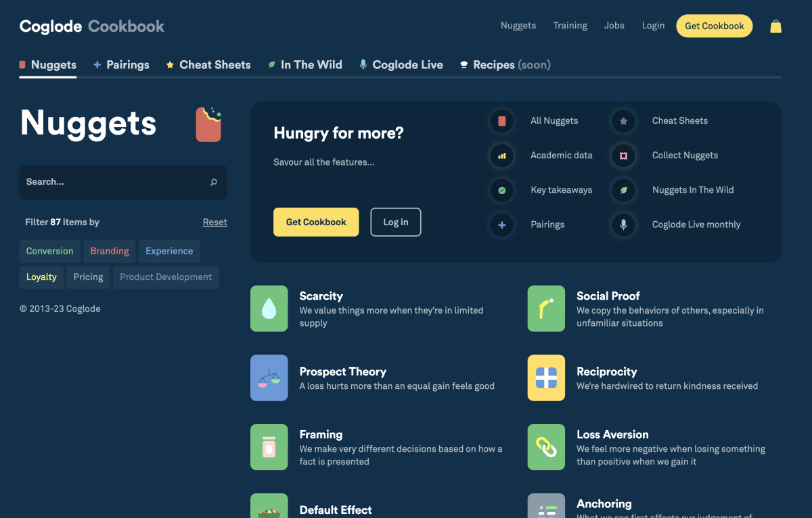This screenshot has height=518, width=812.
Task: Click the Collect Nuggets icon
Action: coord(623,156)
